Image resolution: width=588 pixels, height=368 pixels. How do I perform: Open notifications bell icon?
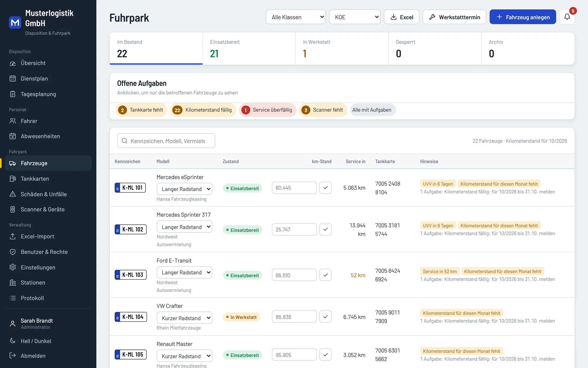tap(567, 17)
